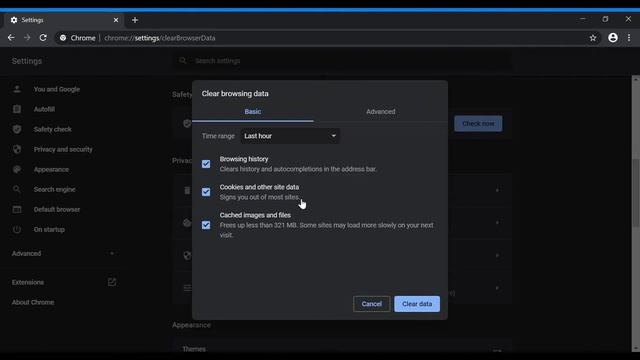Reload the page with the refresh icon
This screenshot has width=640, height=360.
43,38
